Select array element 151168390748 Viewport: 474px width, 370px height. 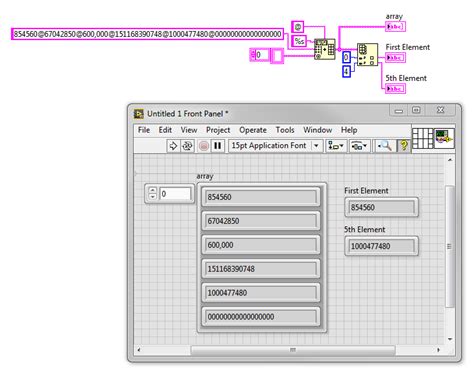(x=261, y=269)
